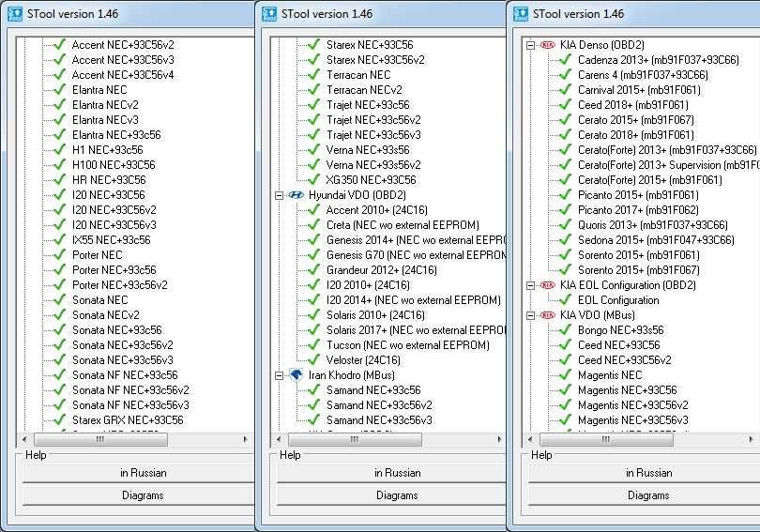Click the green check beside EOL Configuration
760x532 pixels.
565,300
